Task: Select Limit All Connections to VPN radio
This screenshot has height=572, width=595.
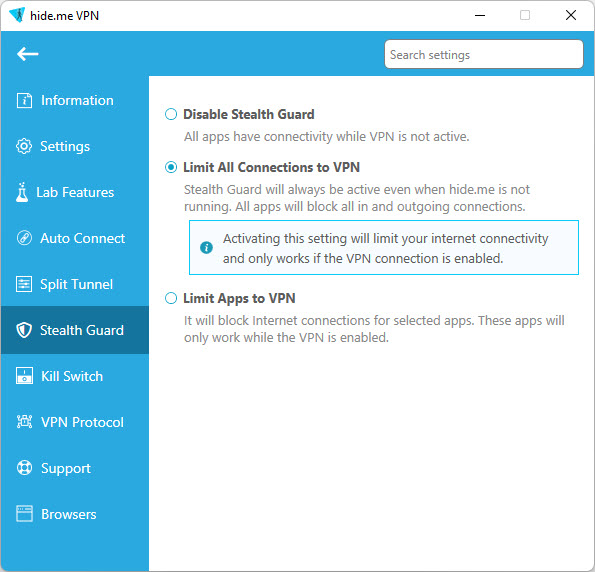Action: [x=171, y=167]
